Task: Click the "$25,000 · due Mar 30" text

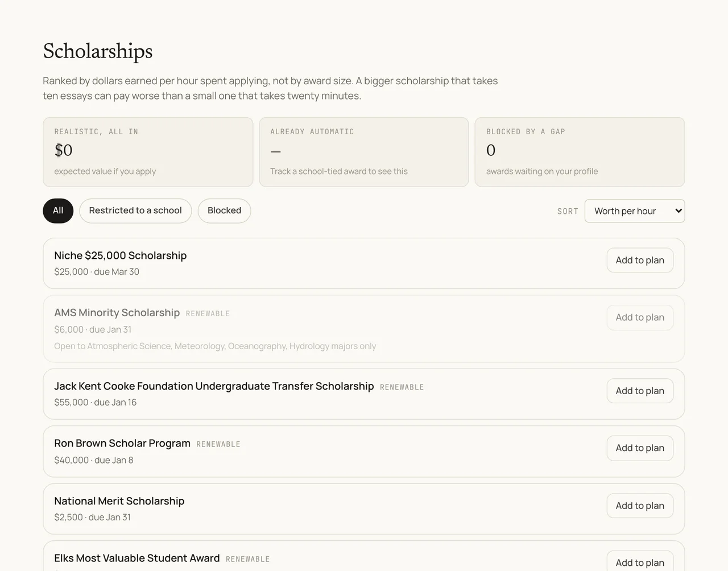Action: pos(97,272)
